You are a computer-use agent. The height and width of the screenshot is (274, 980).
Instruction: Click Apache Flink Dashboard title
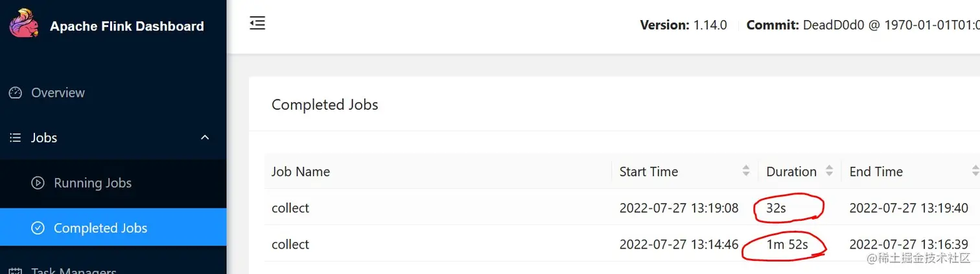point(127,27)
